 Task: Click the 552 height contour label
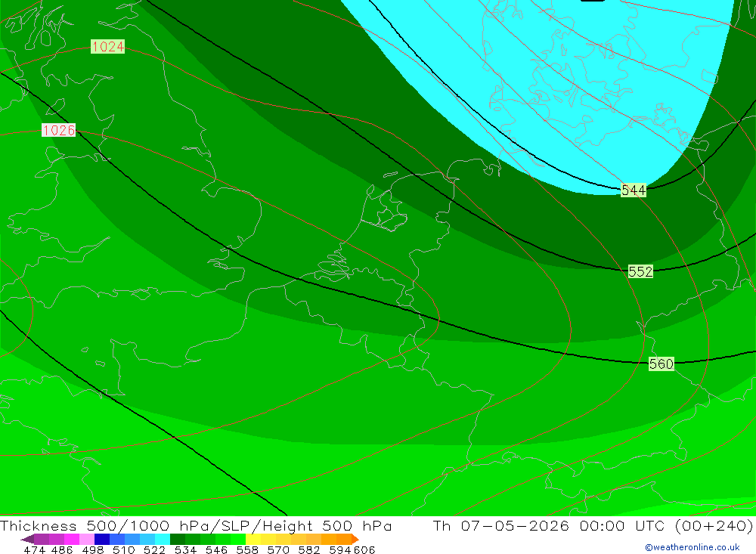pyautogui.click(x=640, y=271)
